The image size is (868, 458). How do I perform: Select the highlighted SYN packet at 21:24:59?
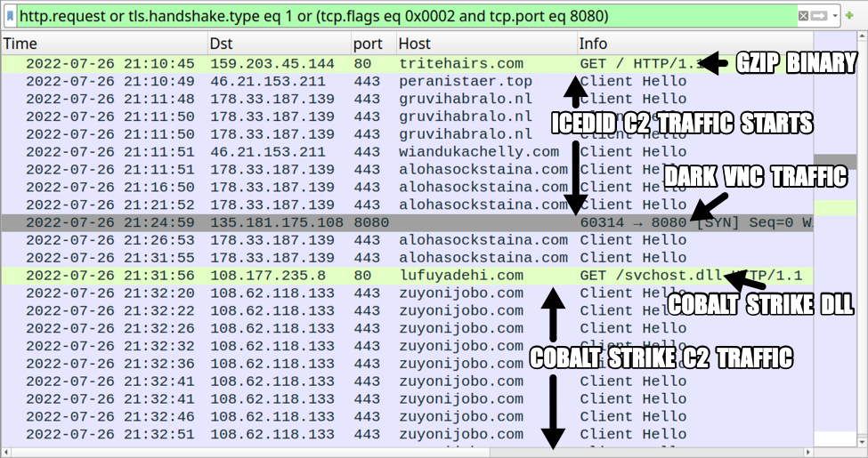407,223
